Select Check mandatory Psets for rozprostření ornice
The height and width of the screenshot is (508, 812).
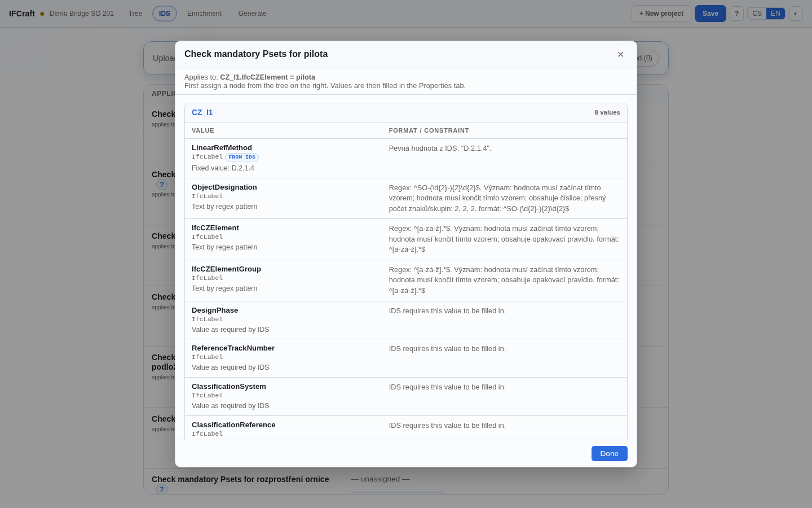pyautogui.click(x=240, y=479)
